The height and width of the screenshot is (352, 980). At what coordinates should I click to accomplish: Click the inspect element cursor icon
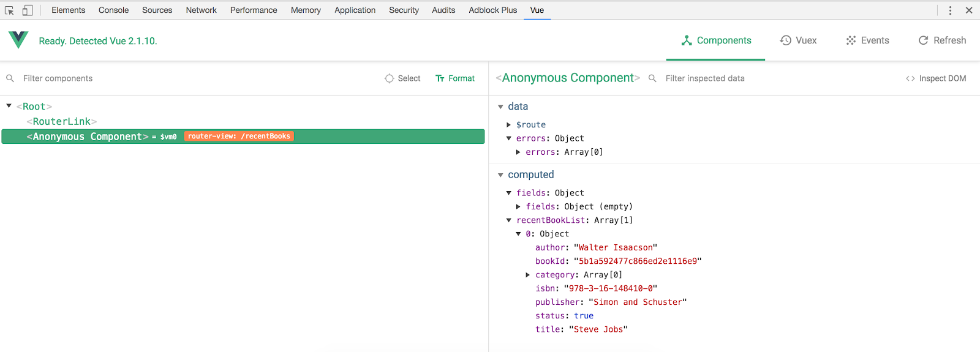pyautogui.click(x=9, y=10)
